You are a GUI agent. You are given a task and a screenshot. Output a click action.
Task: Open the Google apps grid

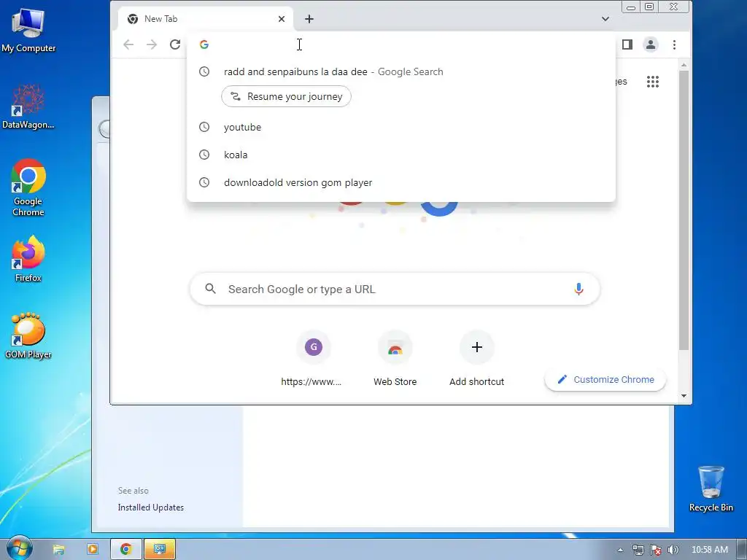(x=653, y=82)
